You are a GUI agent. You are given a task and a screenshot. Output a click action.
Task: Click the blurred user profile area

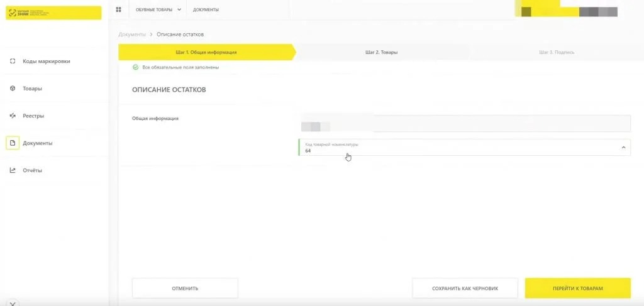coord(567,9)
